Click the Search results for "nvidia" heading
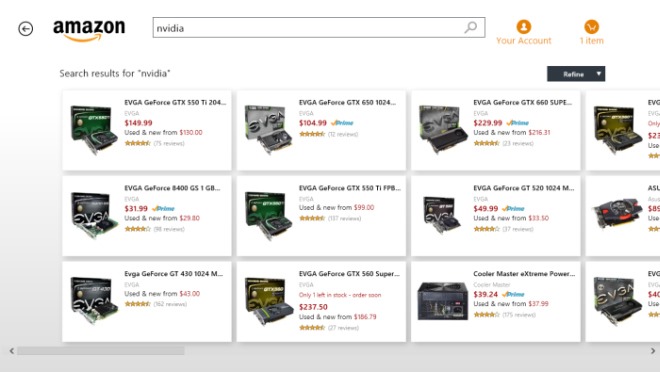 [x=115, y=73]
